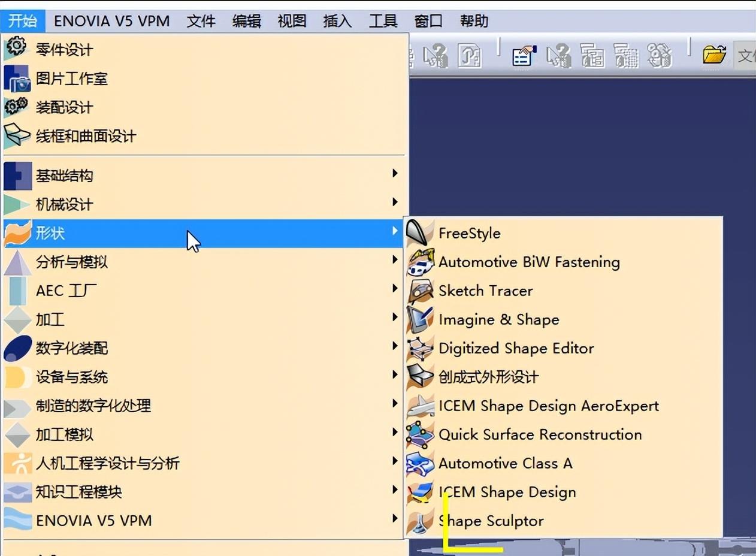Select the Quick Surface Reconstruction icon

point(420,434)
